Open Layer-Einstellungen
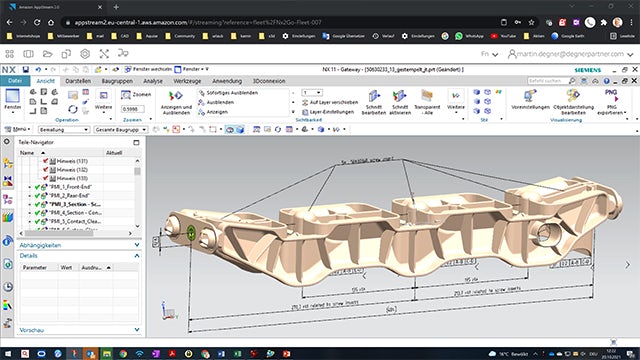 point(328,112)
